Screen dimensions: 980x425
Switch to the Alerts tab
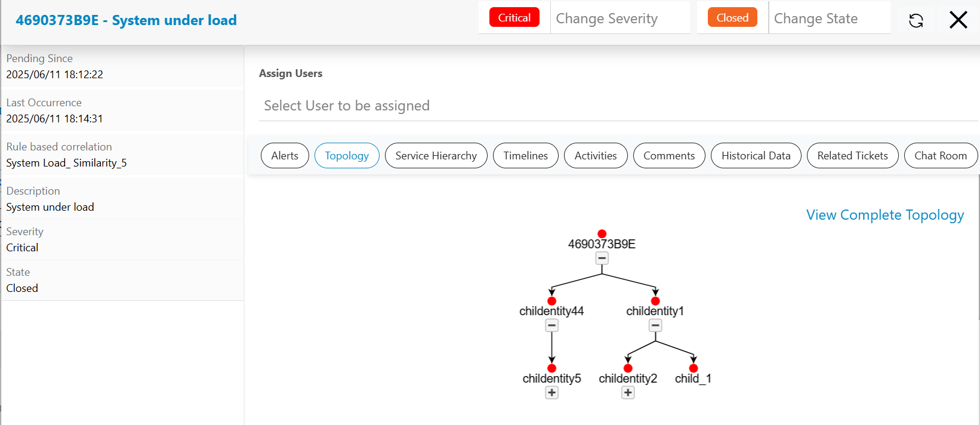[285, 156]
